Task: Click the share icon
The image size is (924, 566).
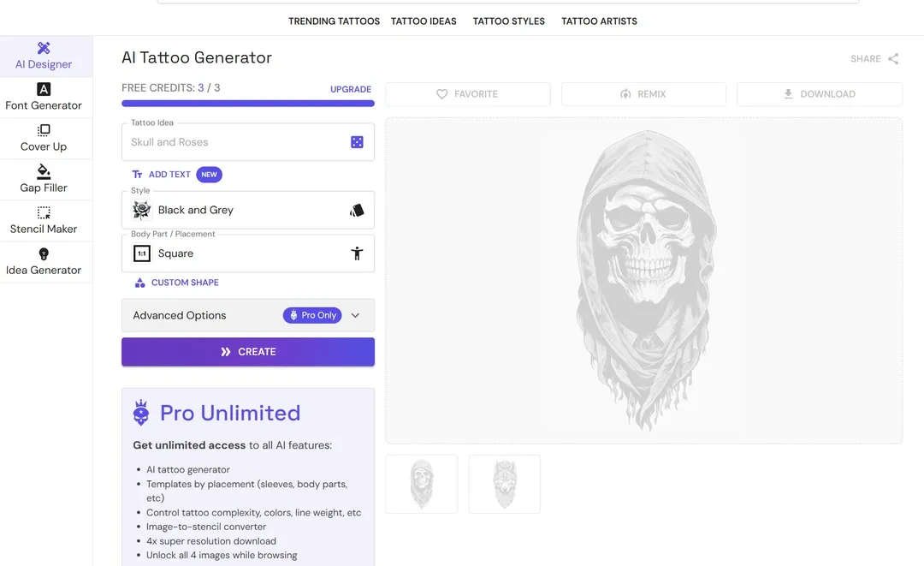Action: click(893, 59)
